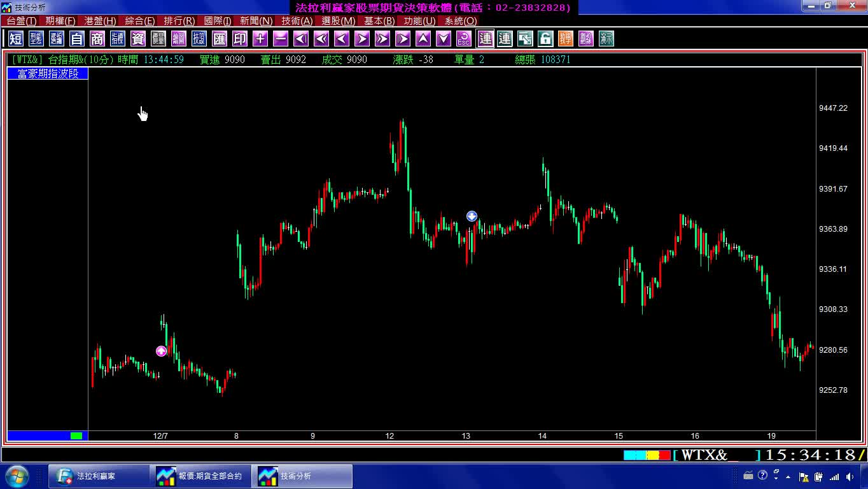Click the double left arrow icon
The width and height of the screenshot is (868, 489).
tap(321, 39)
